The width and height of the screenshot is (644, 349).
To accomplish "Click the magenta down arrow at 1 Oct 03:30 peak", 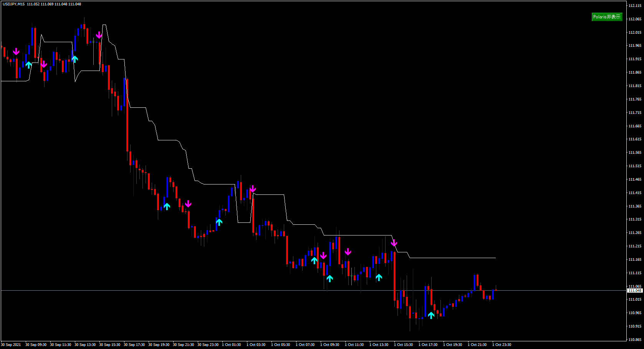I will [253, 189].
